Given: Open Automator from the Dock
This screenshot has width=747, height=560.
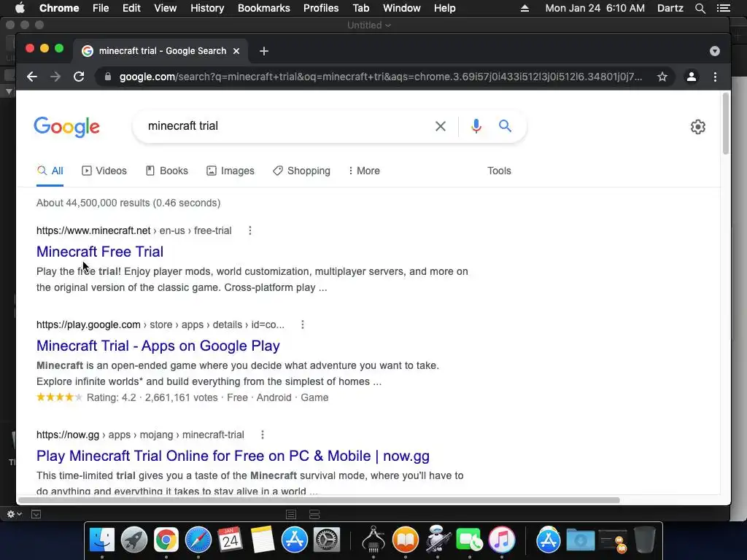Looking at the screenshot, I should (x=438, y=540).
